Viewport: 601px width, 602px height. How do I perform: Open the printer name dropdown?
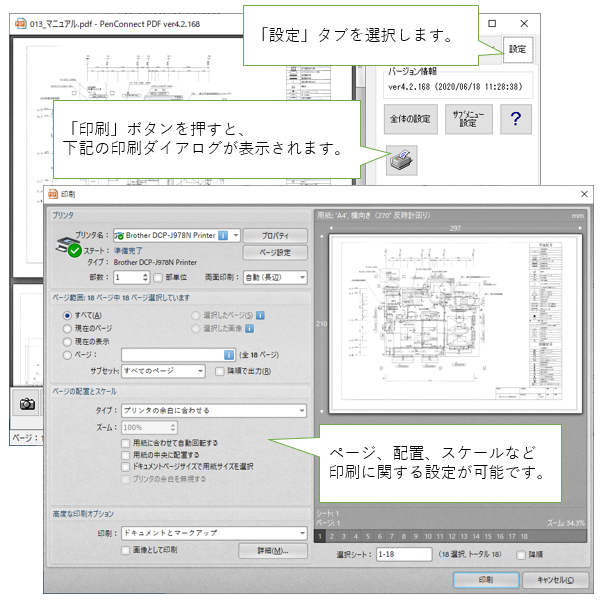236,235
